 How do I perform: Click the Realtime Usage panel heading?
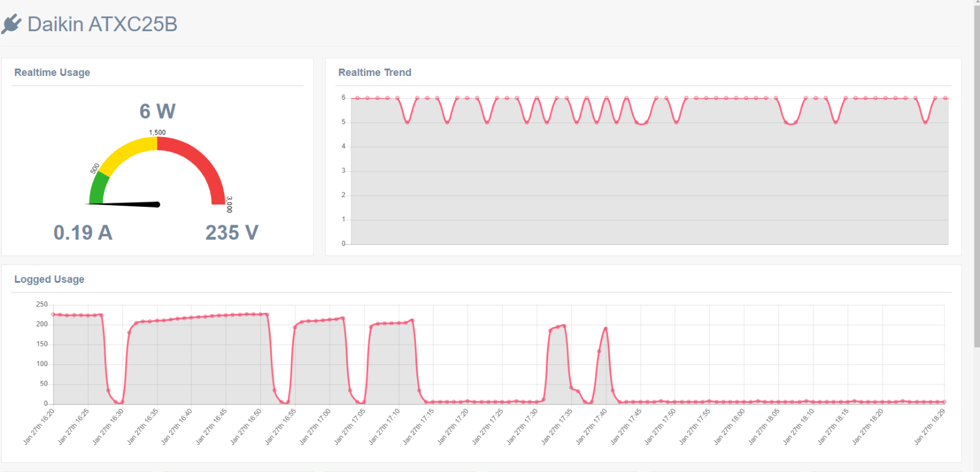pos(52,72)
